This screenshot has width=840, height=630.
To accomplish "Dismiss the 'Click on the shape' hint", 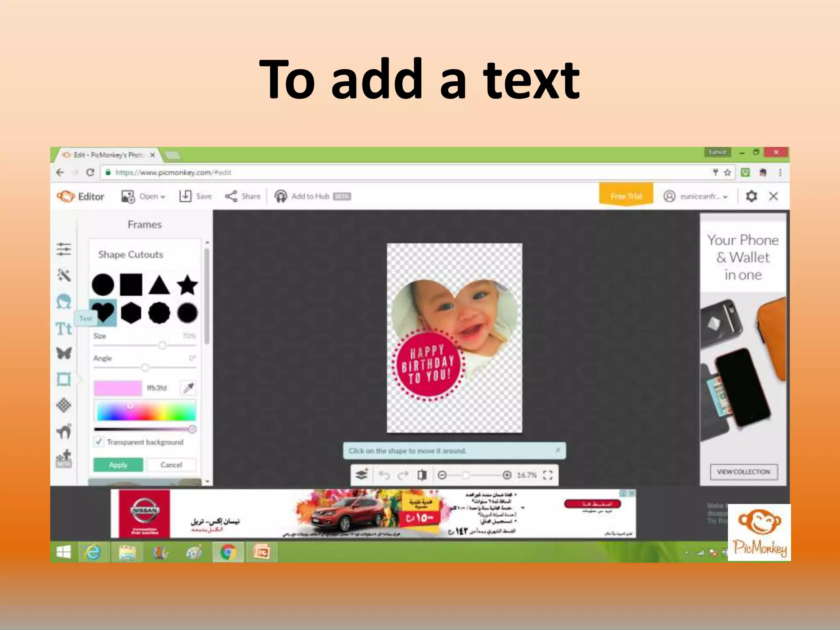I will 558,450.
